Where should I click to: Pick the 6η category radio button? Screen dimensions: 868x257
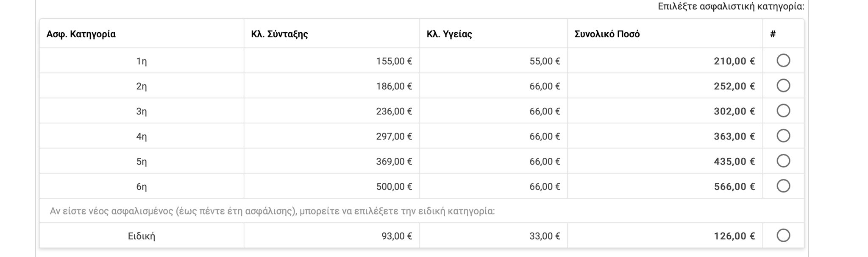(x=783, y=186)
